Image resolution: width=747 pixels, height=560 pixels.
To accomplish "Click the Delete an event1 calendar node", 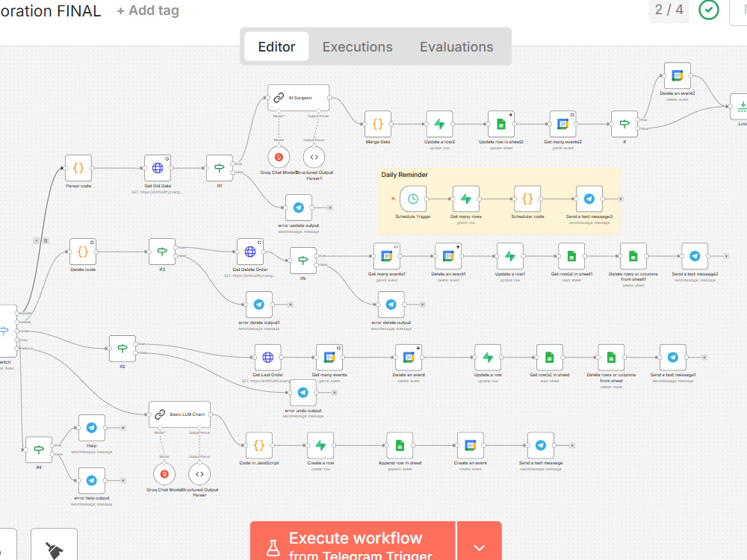I will pyautogui.click(x=448, y=256).
